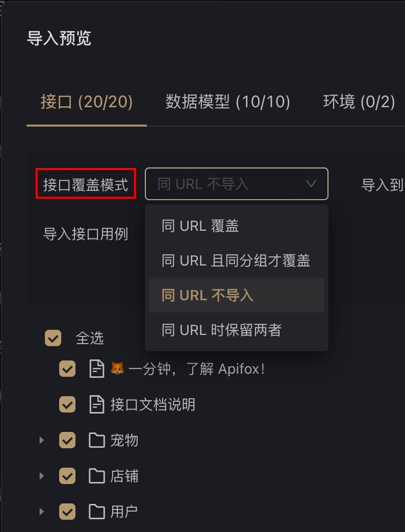Screen dimensions: 405x532
Task: Expand the 宠物 folder tree arrow
Action: (x=42, y=441)
